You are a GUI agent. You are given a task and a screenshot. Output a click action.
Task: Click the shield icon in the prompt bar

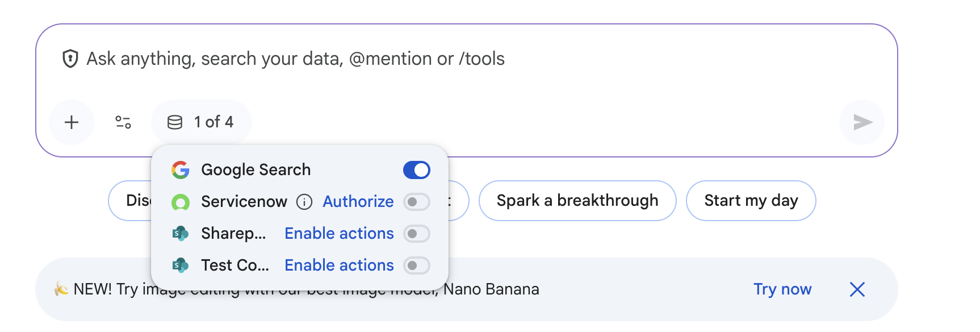coord(69,58)
